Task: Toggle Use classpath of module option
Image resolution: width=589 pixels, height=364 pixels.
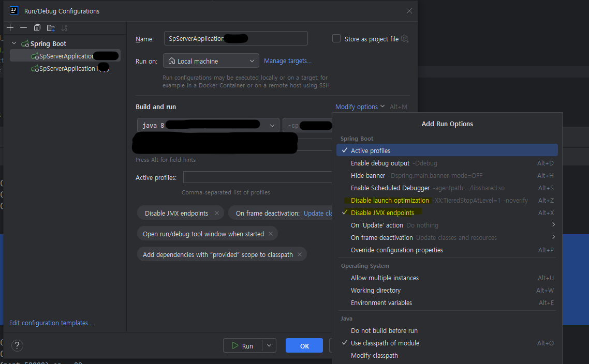Action: 447,343
